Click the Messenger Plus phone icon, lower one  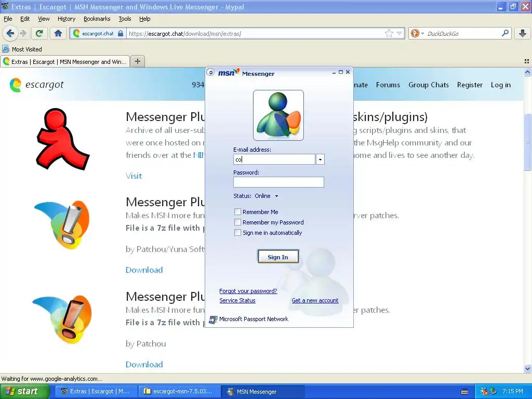click(62, 319)
